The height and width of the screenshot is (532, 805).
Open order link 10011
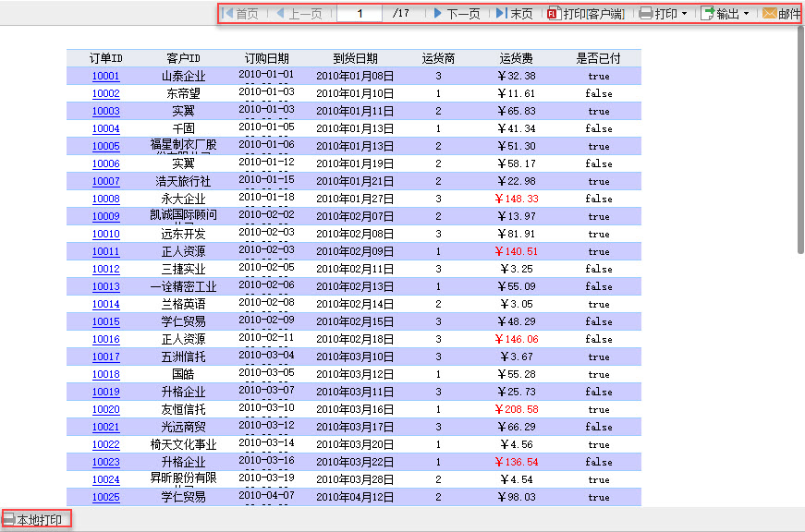coord(105,251)
